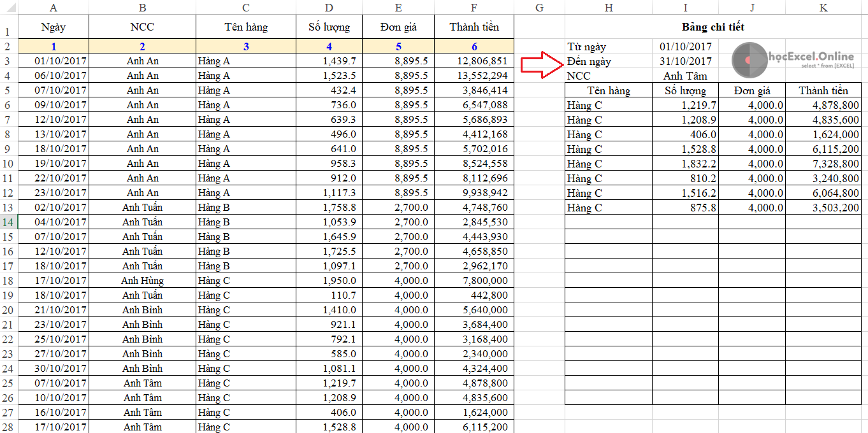Click the 'Ngày' header cell
Viewport: 868px width, 433px height.
tap(54, 27)
